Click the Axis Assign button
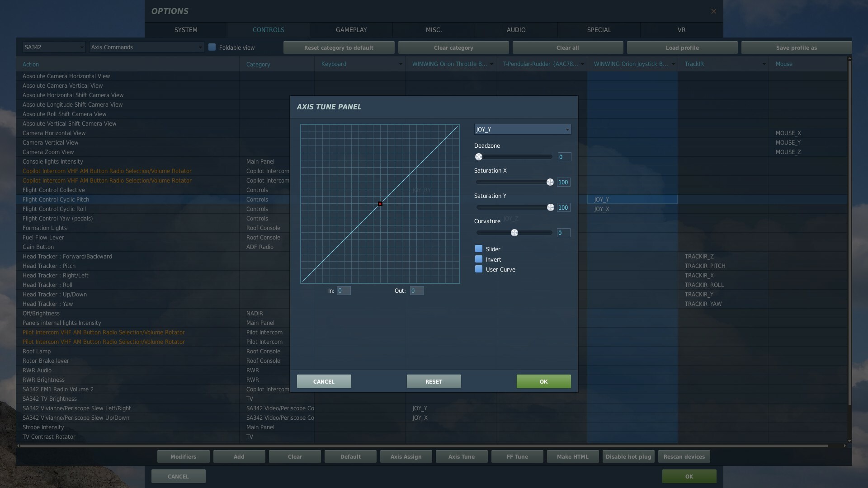 (406, 456)
